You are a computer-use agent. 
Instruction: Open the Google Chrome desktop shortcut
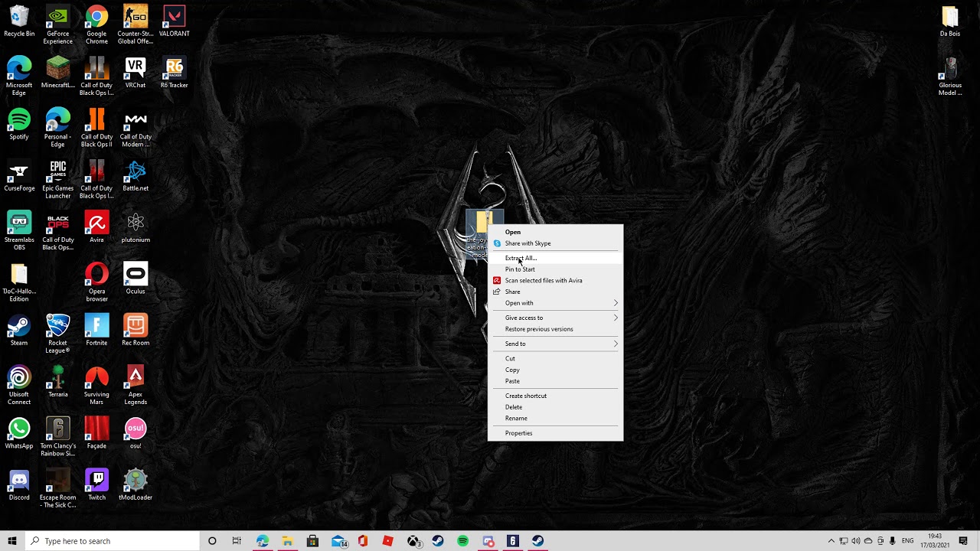point(96,25)
